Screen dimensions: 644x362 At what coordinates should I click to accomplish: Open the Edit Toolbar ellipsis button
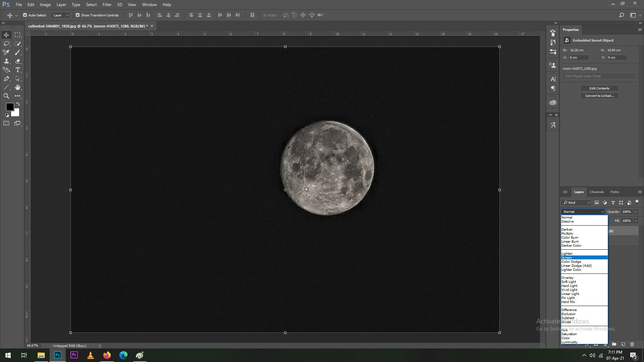17,96
